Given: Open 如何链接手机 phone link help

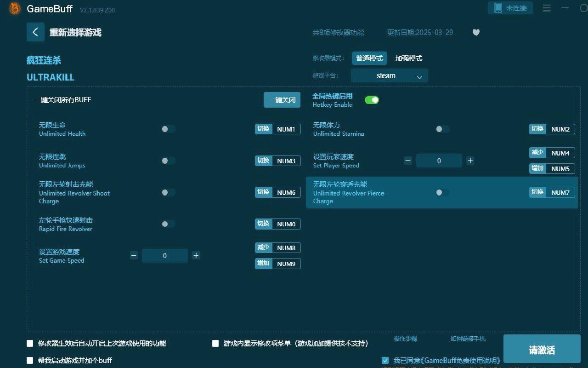Looking at the screenshot, I should pyautogui.click(x=468, y=339).
